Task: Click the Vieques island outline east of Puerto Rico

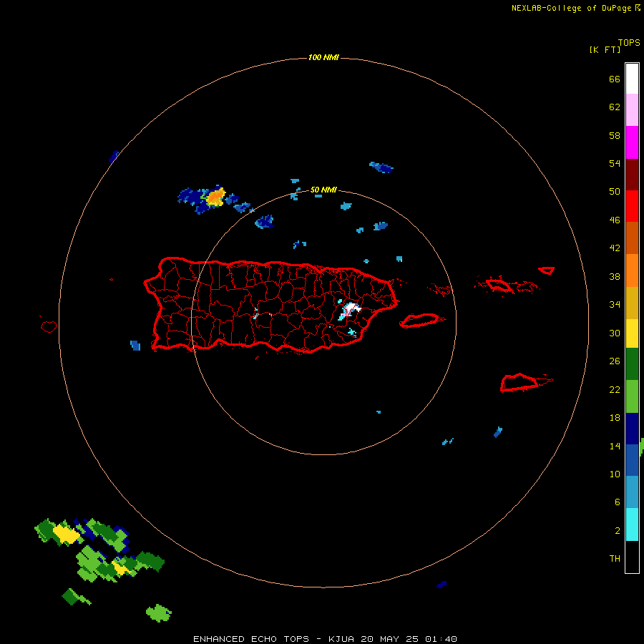Action: pos(422,321)
